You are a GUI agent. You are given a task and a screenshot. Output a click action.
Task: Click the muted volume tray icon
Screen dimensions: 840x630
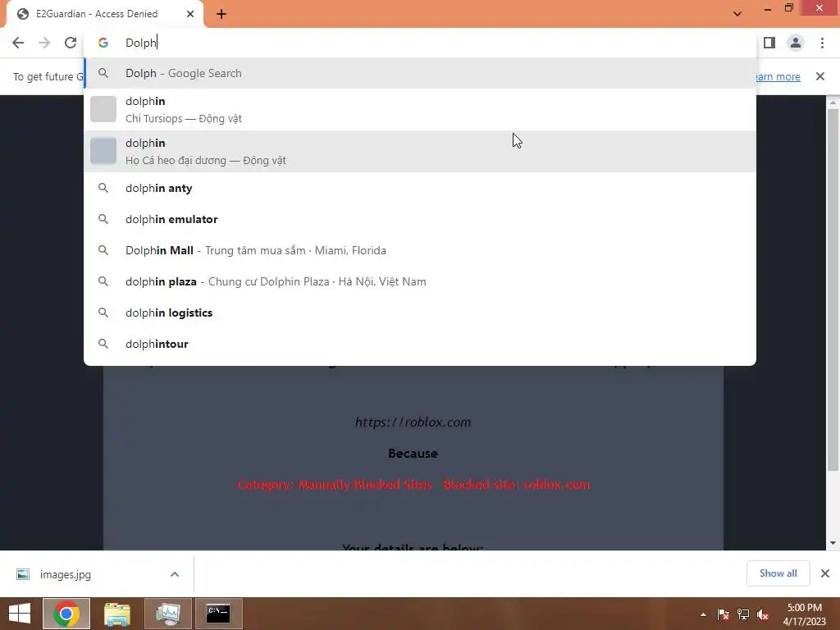pos(763,614)
